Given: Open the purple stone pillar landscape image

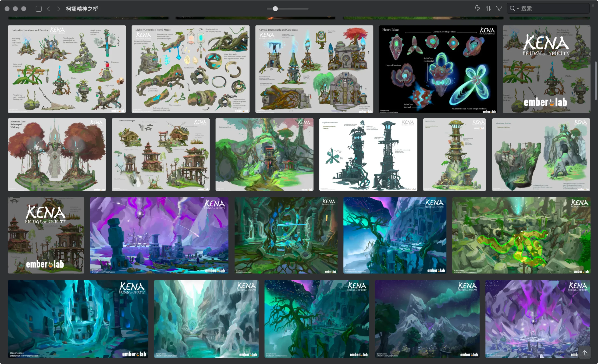Looking at the screenshot, I should click(159, 235).
